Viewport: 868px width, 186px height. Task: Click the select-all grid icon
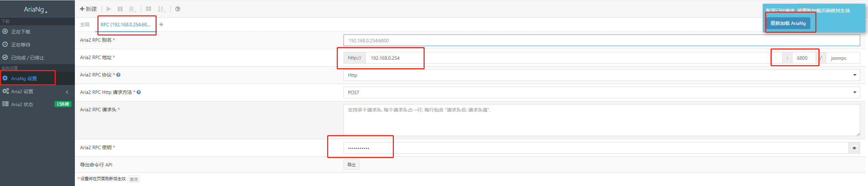[148, 9]
